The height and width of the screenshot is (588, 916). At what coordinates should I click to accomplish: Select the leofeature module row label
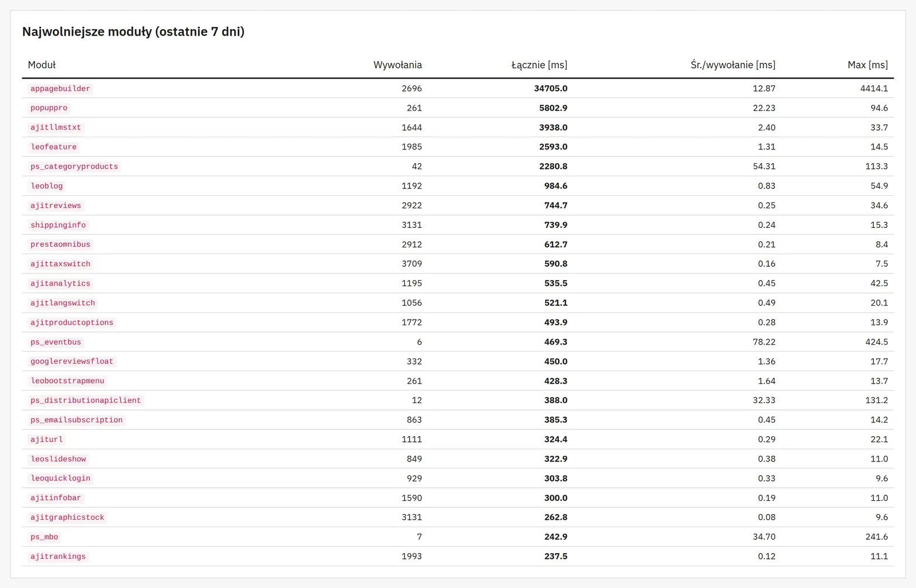coord(53,147)
